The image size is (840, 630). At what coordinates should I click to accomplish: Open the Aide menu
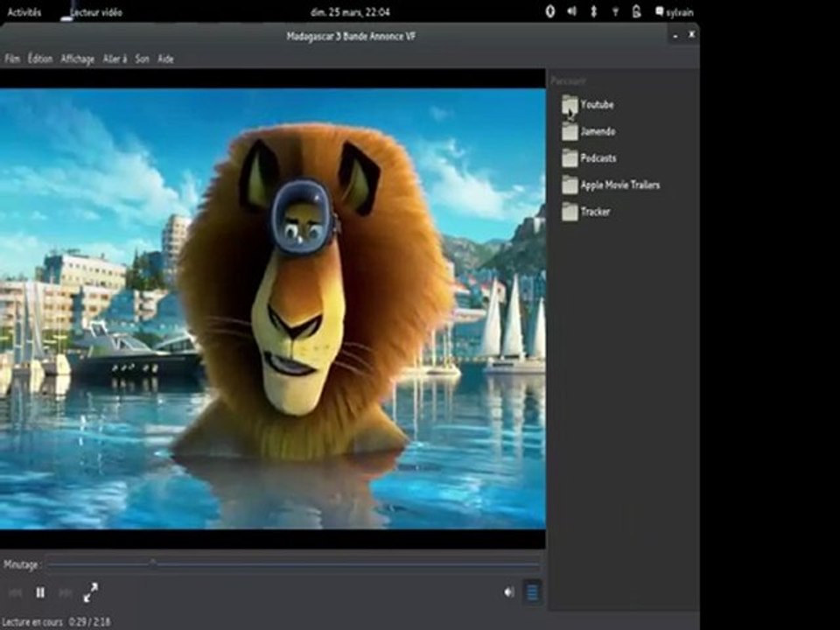(x=165, y=59)
